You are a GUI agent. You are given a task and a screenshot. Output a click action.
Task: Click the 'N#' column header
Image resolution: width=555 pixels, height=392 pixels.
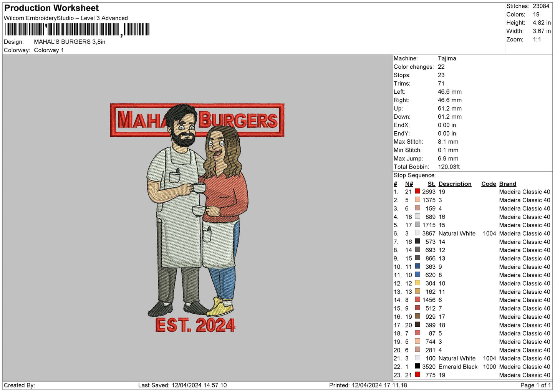pyautogui.click(x=409, y=184)
